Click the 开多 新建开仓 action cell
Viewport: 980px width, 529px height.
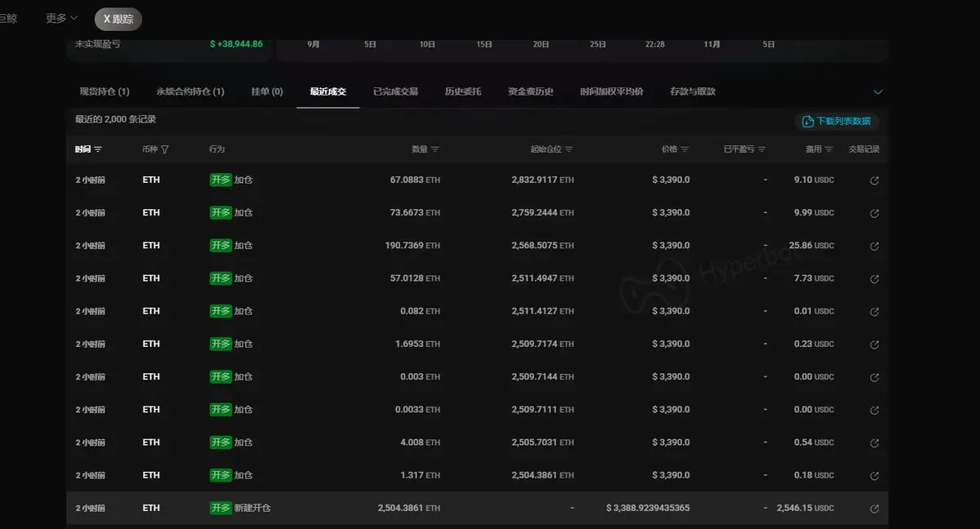tap(240, 508)
